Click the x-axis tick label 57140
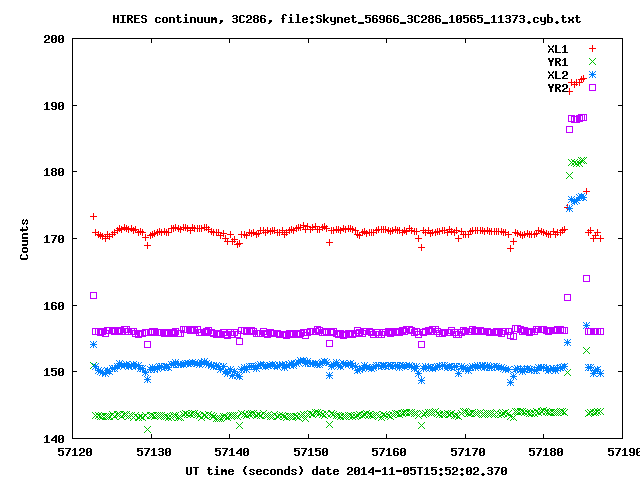 click(x=232, y=452)
